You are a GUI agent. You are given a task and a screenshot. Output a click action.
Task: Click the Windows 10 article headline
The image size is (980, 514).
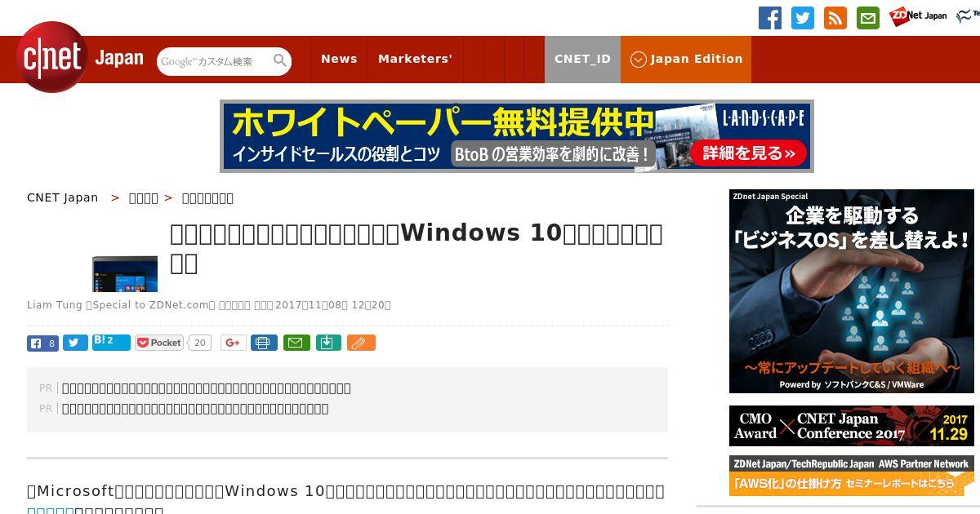(416, 248)
